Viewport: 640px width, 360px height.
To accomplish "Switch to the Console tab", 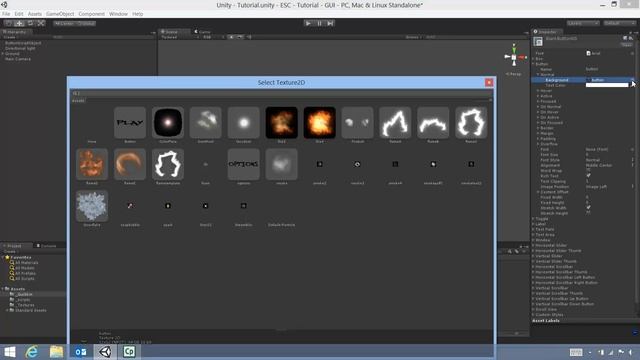I will (47, 246).
